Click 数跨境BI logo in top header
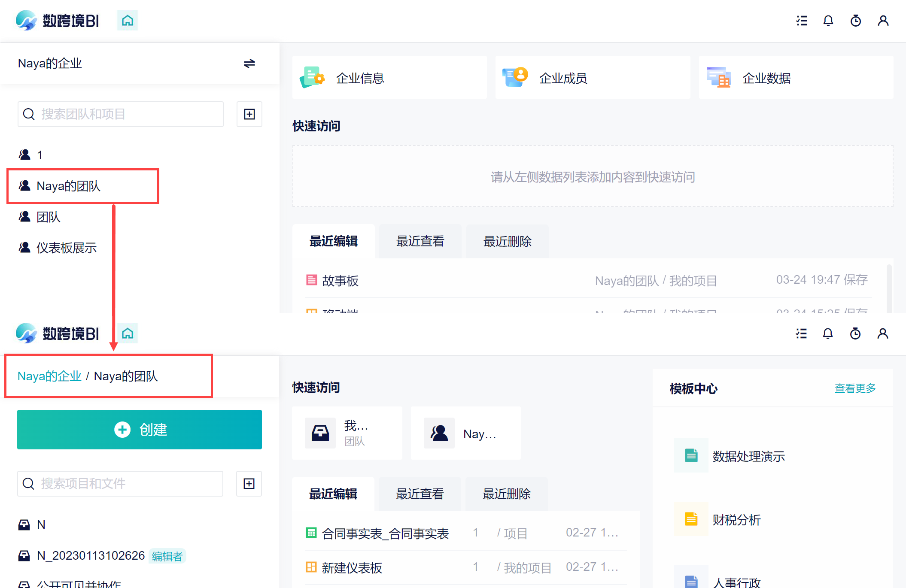Image resolution: width=906 pixels, height=588 pixels. tap(58, 20)
